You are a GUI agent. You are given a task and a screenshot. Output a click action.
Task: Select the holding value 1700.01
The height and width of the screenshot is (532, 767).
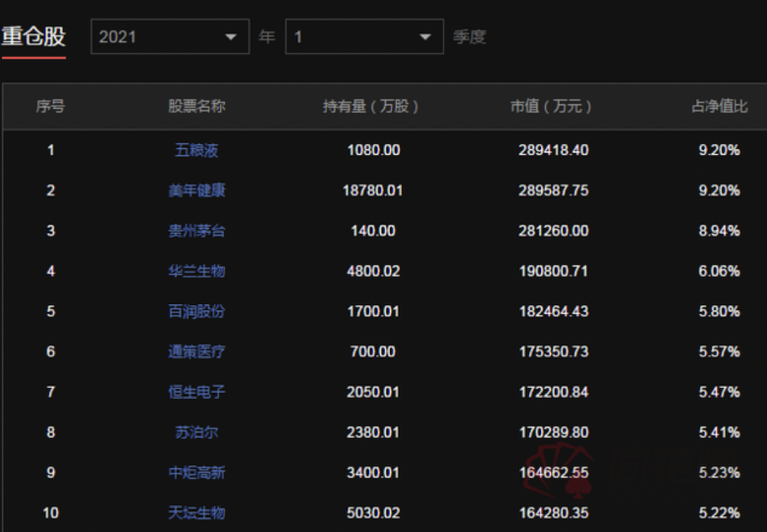[374, 311]
